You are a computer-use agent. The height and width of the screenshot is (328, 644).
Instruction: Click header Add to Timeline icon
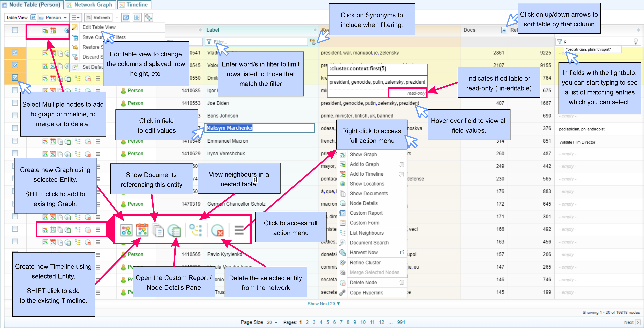click(53, 31)
